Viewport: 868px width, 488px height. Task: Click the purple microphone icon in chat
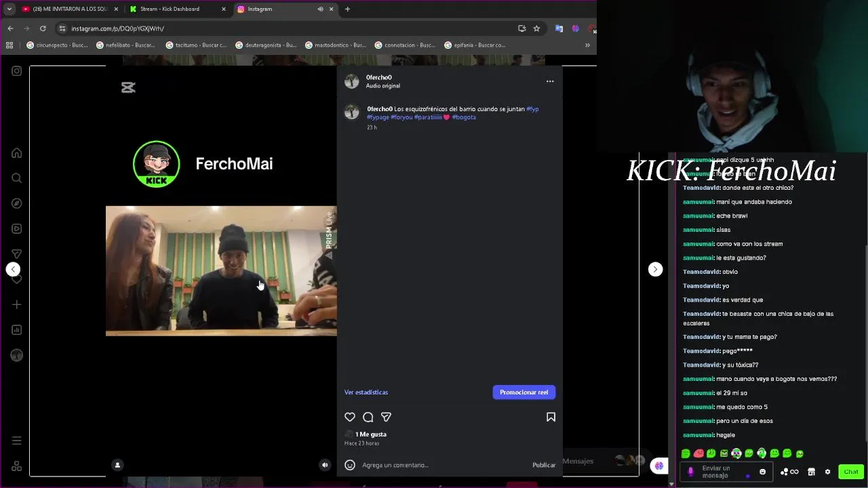(691, 472)
